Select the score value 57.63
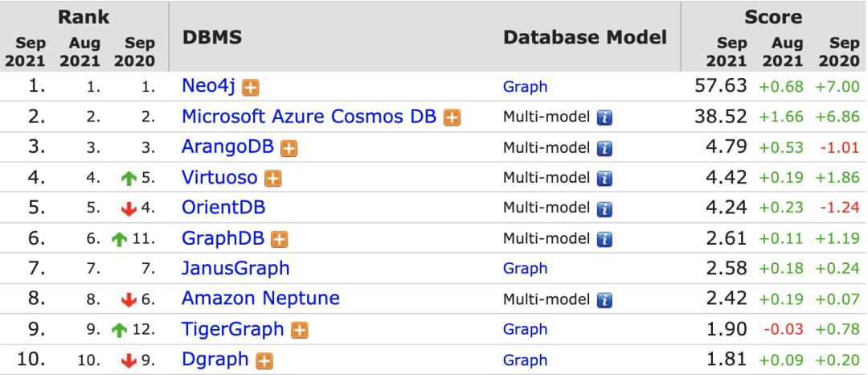 click(720, 86)
